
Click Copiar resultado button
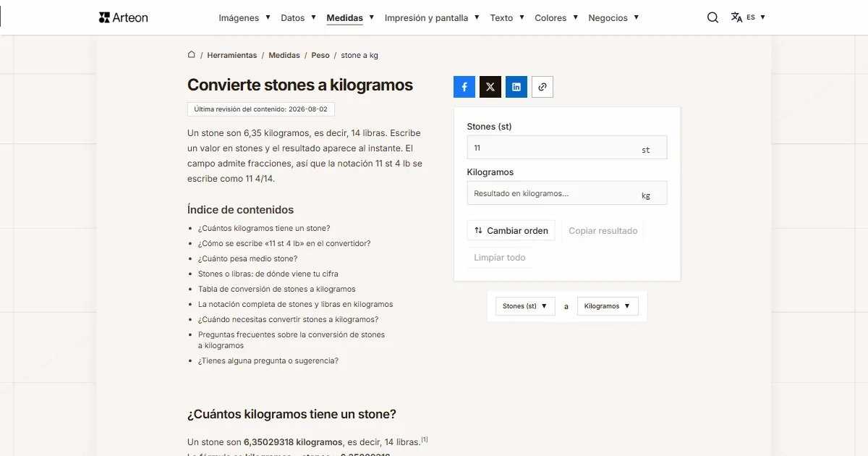(603, 231)
